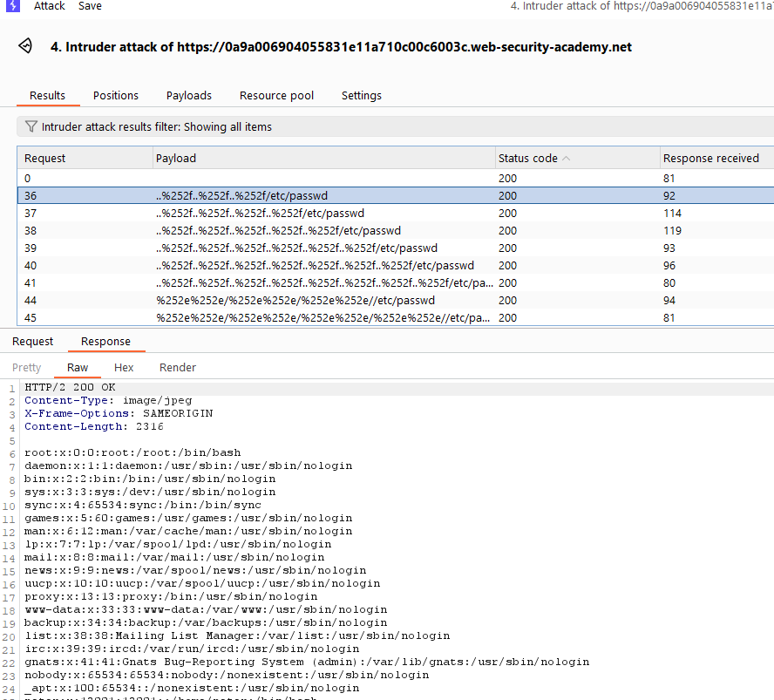Click the Content-Length: 2316 header line
This screenshot has width=774, height=700.
tap(94, 426)
